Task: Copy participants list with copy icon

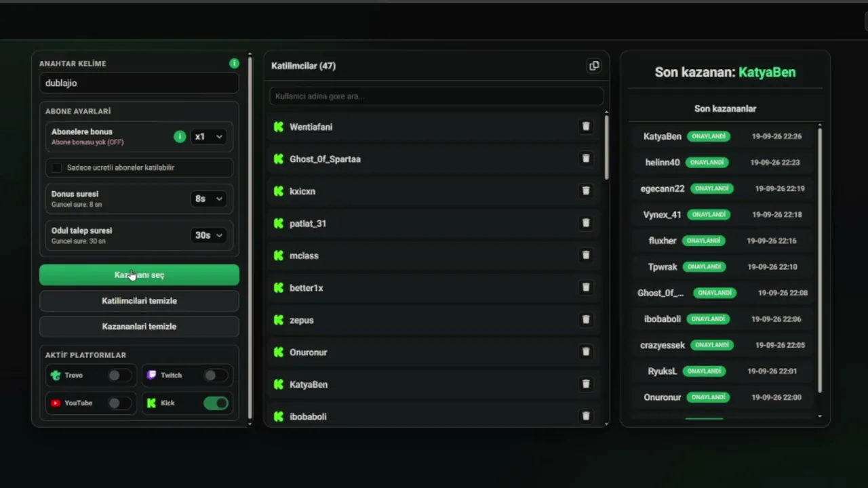Action: 594,66
